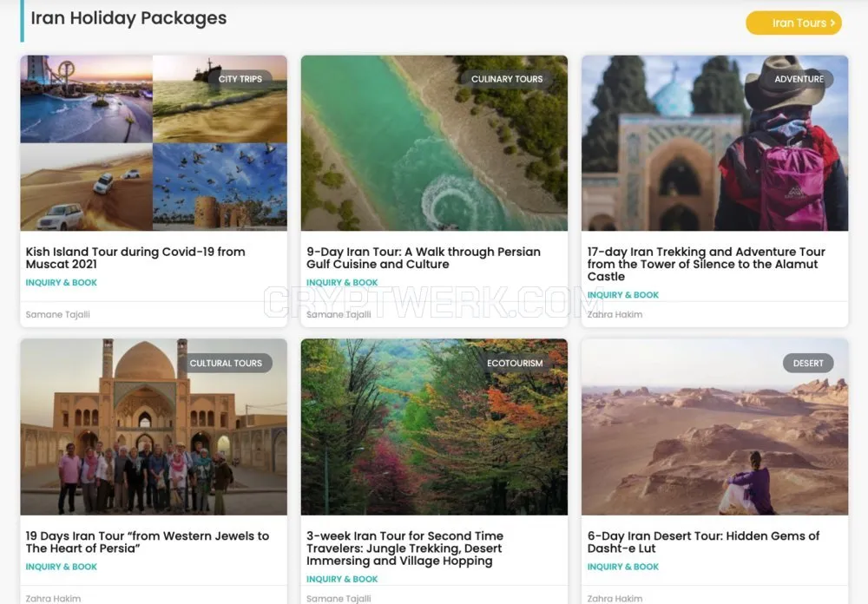Open the Dasht-e Lut desert thumbnail
868x604 pixels.
[714, 427]
